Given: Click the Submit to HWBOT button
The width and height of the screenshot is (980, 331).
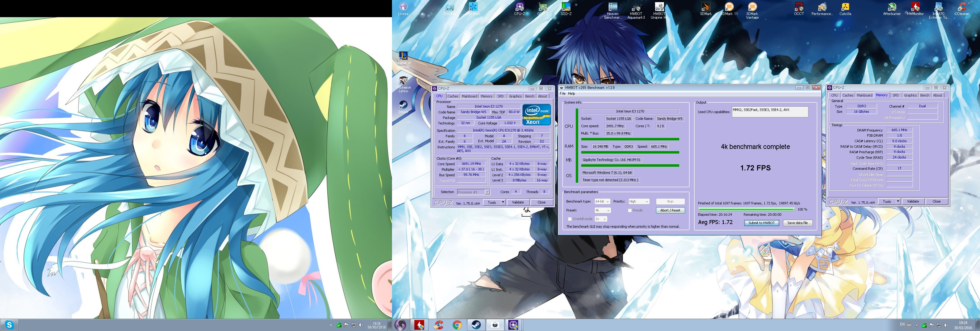Looking at the screenshot, I should coord(762,223).
